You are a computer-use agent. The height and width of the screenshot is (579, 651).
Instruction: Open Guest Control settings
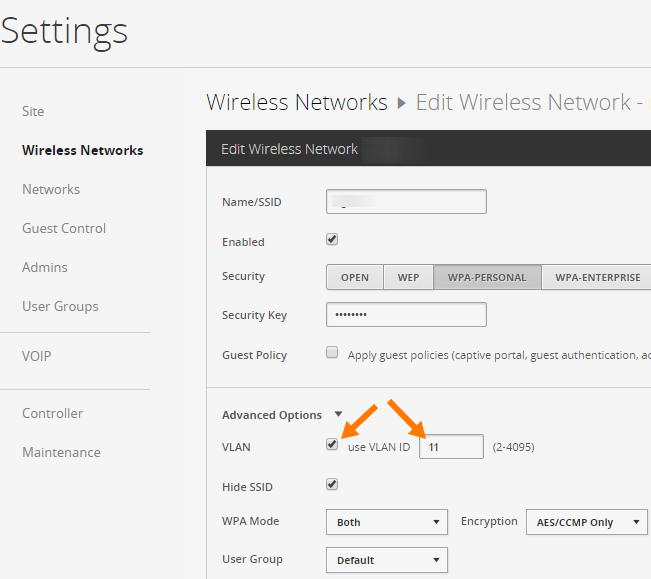tap(64, 228)
